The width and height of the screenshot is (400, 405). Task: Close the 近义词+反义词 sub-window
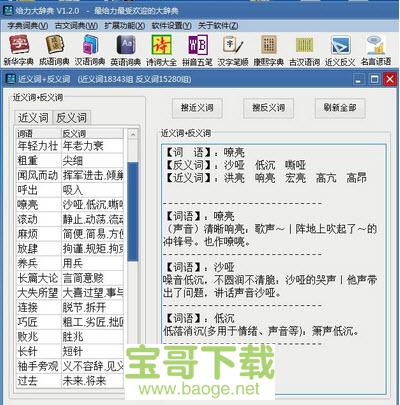click(390, 79)
